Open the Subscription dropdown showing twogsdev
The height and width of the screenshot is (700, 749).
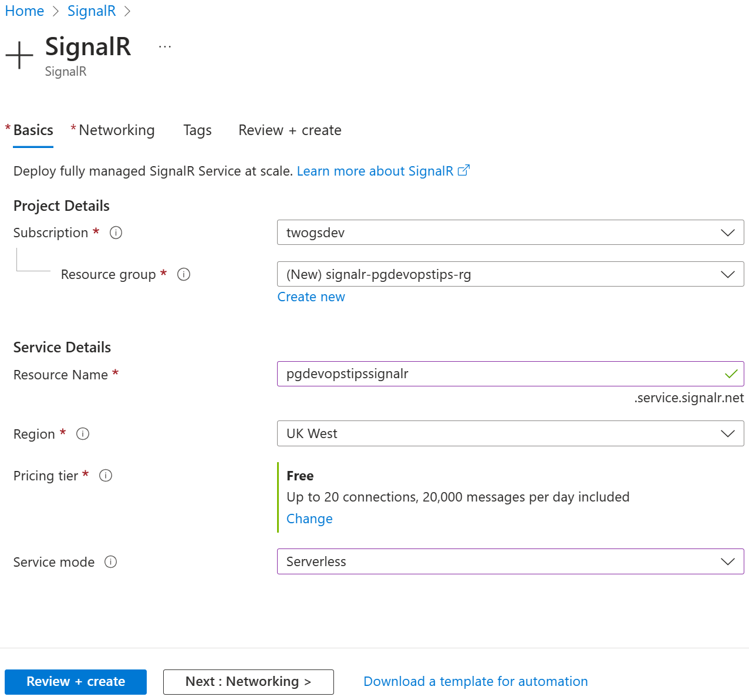[x=510, y=233]
